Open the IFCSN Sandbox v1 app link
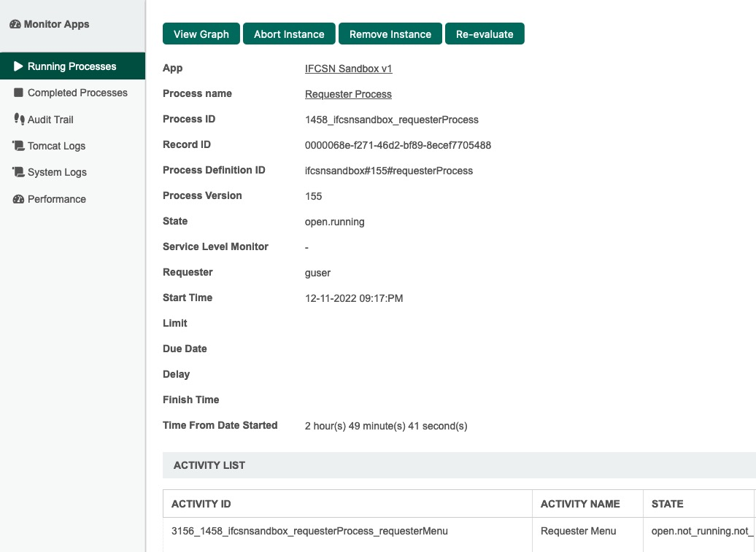 349,69
